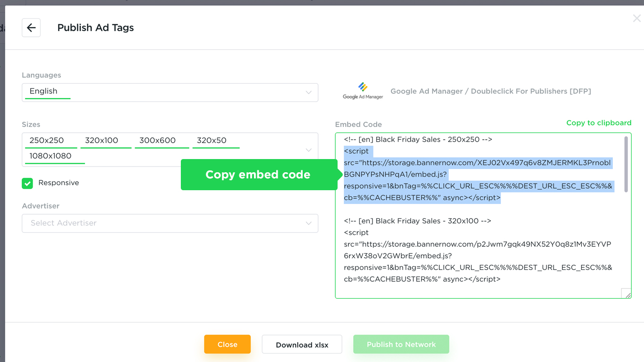Click the Publish Ad Tags heading
This screenshot has height=362, width=644.
point(95,28)
